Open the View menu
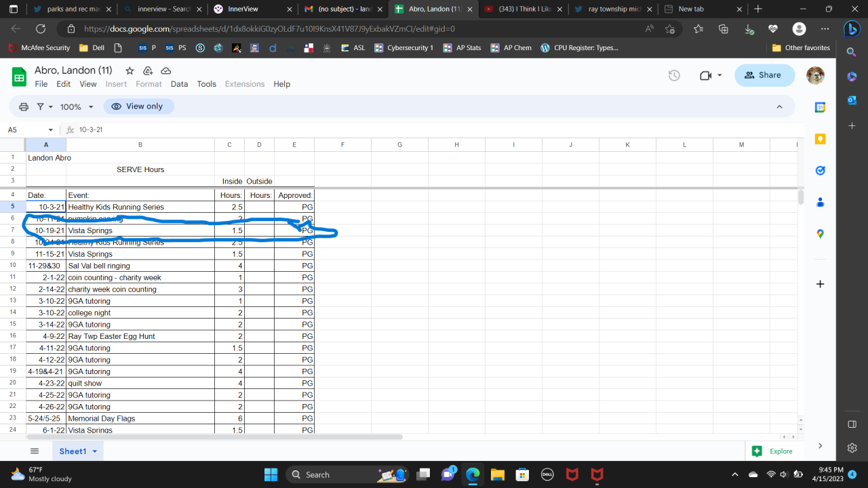Viewport: 868px width, 488px height. [88, 84]
